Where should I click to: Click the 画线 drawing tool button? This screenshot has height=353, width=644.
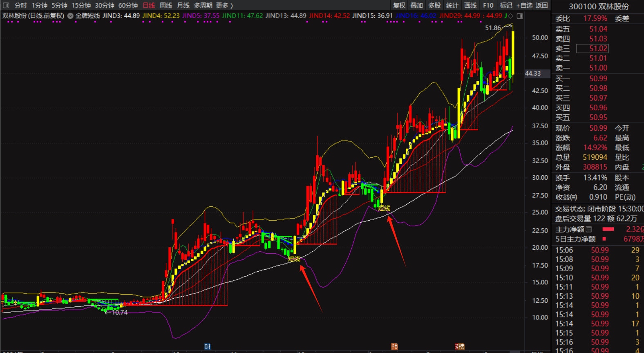tap(470, 5)
